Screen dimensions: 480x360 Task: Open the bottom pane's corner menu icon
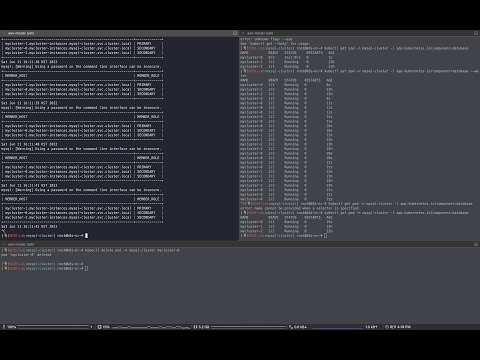tap(476, 244)
